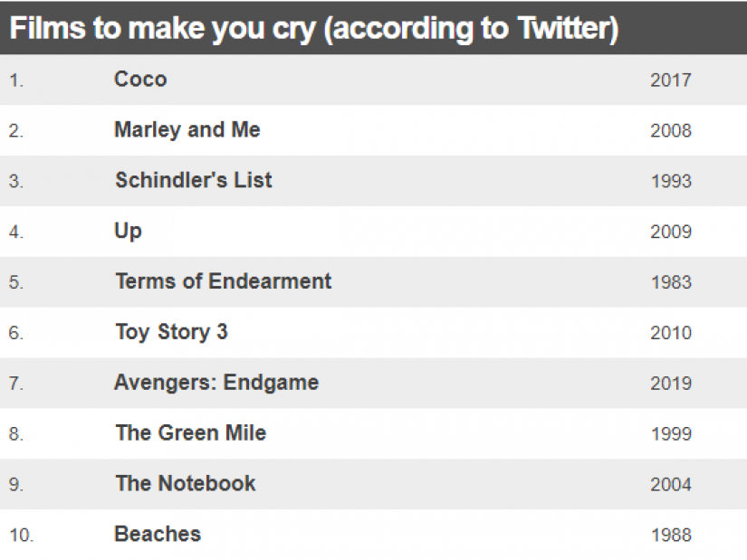Click rank number 1 in the list
Screen dimensions: 747x560
16,80
